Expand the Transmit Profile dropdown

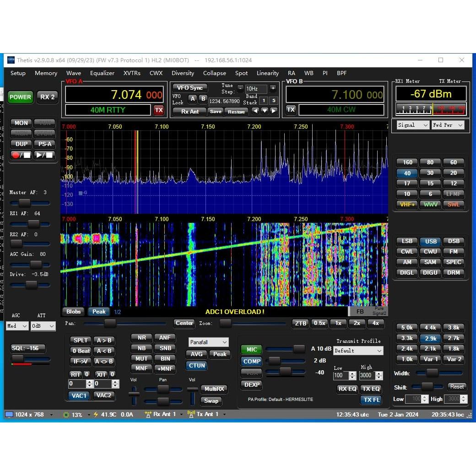pos(358,351)
